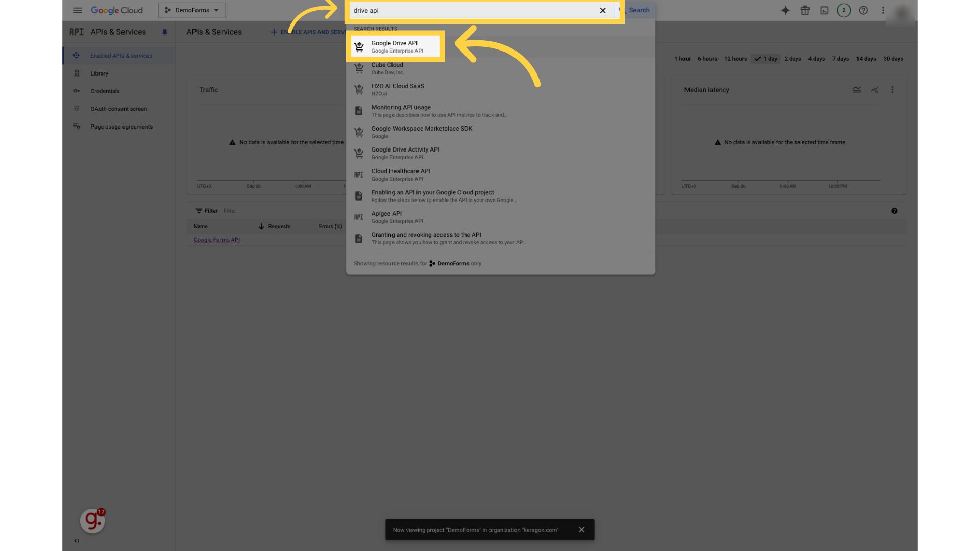The height and width of the screenshot is (551, 980).
Task: Select the 2 days time range
Action: click(793, 59)
